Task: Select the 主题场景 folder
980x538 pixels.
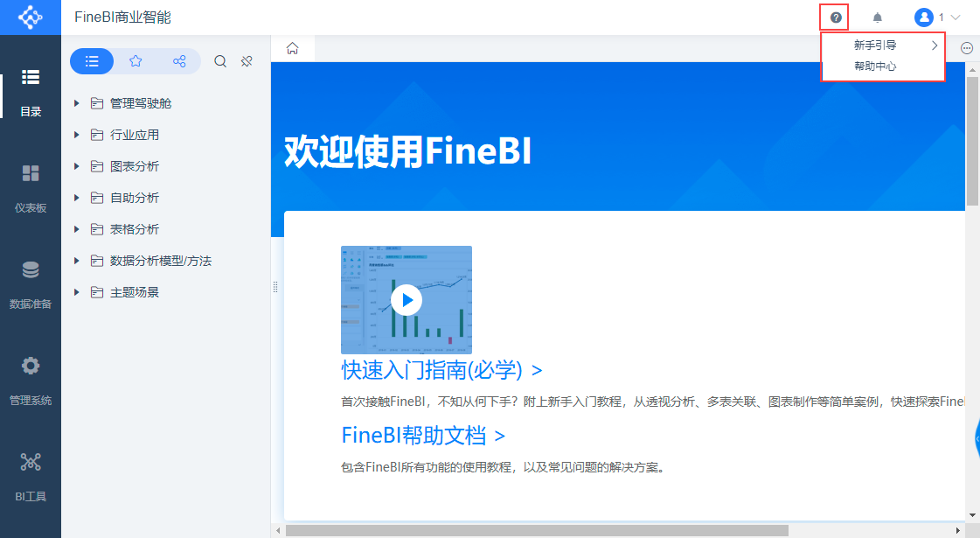Action: pyautogui.click(x=135, y=292)
